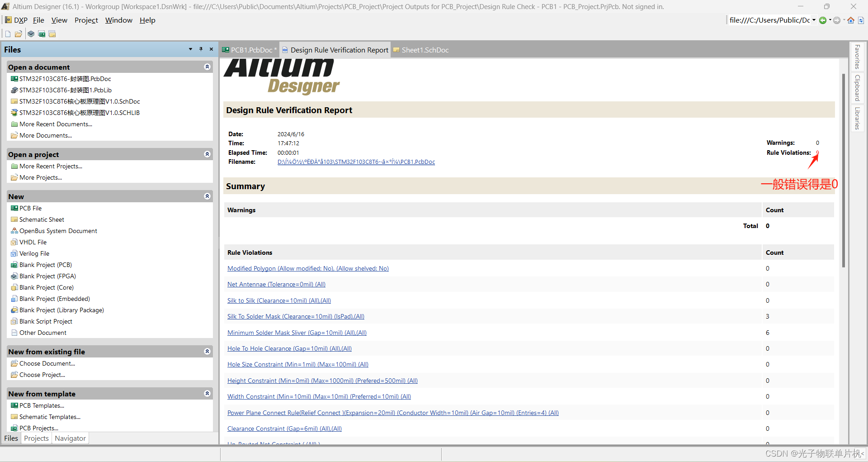This screenshot has width=868, height=462.
Task: Switch to the Projects panel tab
Action: (x=36, y=438)
